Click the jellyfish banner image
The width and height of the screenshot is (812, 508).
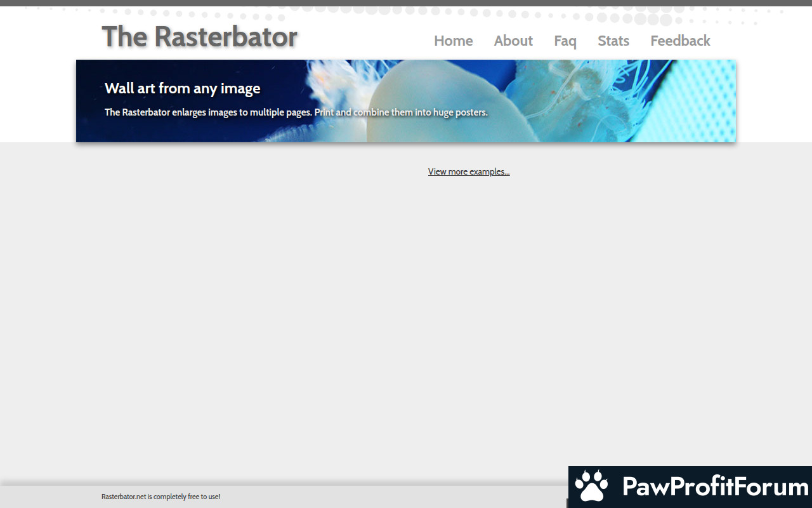point(406,101)
